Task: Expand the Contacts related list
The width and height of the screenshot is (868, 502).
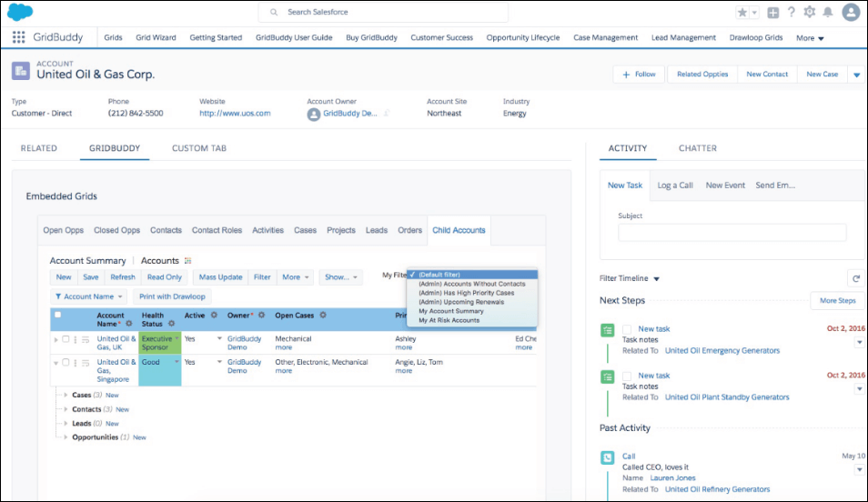Action: pyautogui.click(x=66, y=409)
